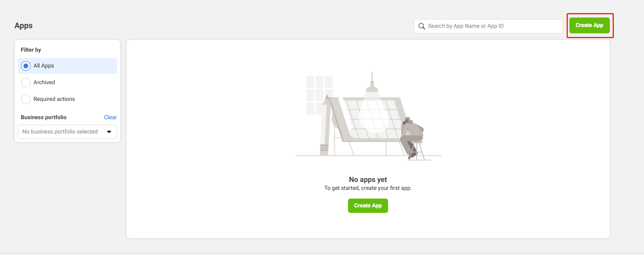Click the 'No apps yet' message title
644x255 pixels.
(x=368, y=180)
